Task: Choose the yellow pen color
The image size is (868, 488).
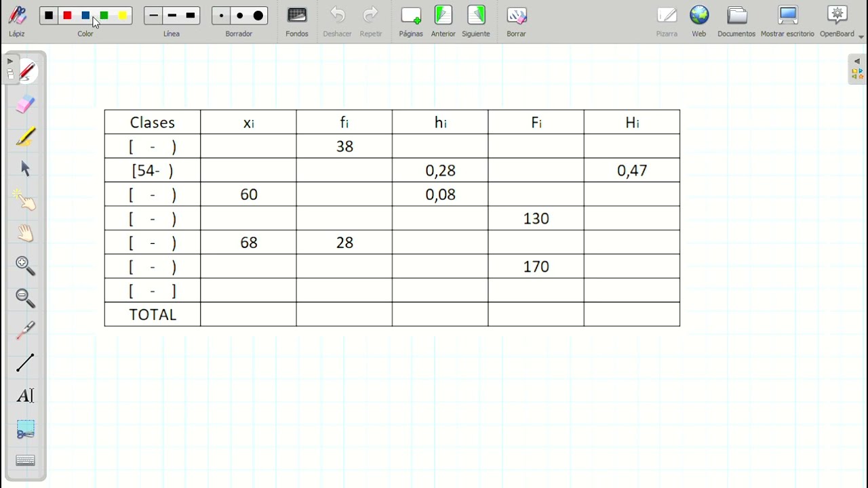Action: (122, 16)
